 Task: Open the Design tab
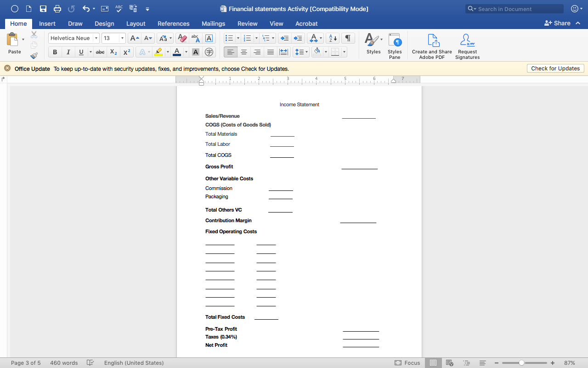[104, 23]
